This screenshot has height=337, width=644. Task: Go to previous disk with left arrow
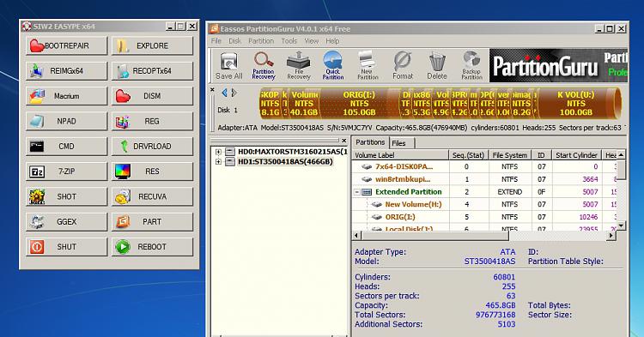point(224,93)
